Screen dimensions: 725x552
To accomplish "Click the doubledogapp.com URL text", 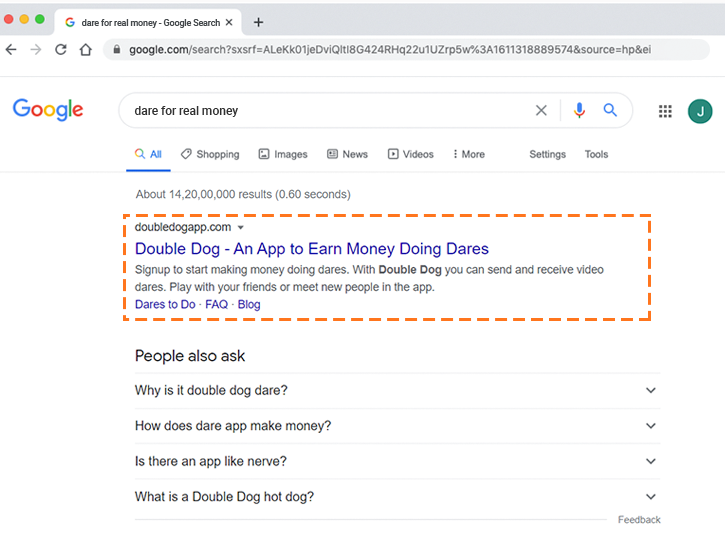I will (x=183, y=227).
